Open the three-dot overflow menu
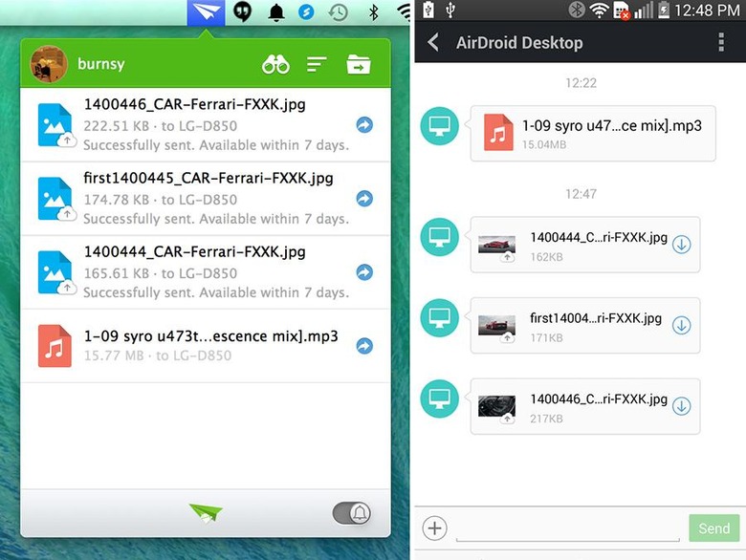The height and width of the screenshot is (560, 746). tap(721, 42)
